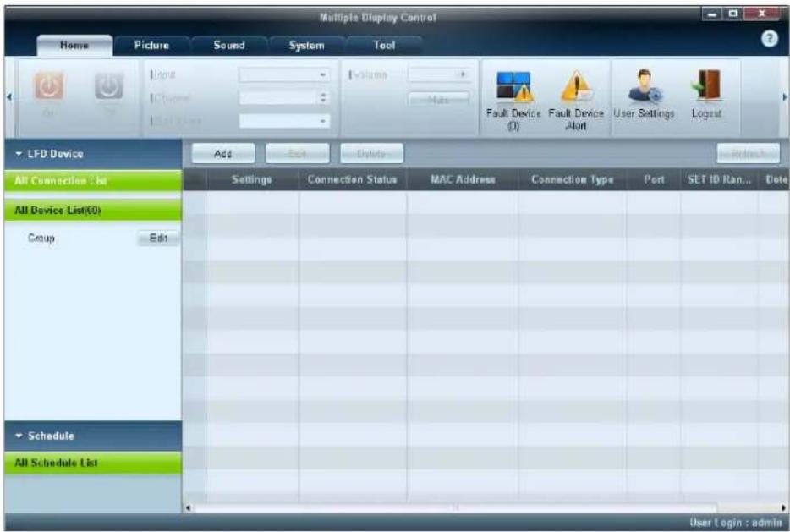Click the MAC Address column header

[x=463, y=180]
